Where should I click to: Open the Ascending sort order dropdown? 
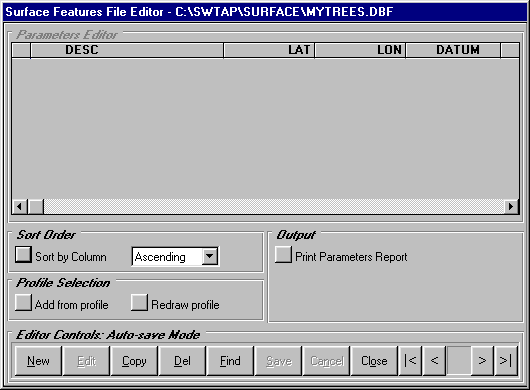pyautogui.click(x=209, y=257)
